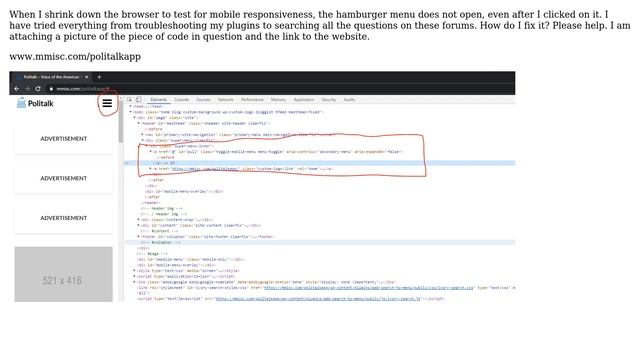
Task: Expand the footer id colophon node
Action: coord(138,237)
